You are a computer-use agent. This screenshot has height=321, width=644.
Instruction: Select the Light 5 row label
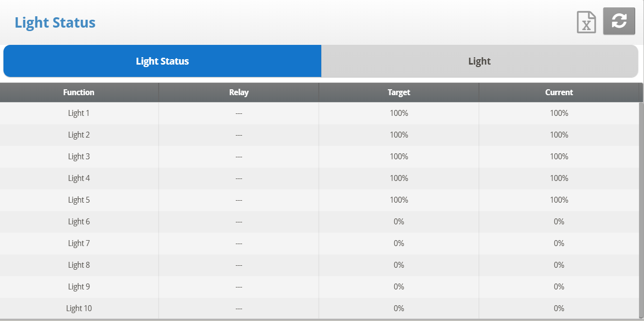[x=79, y=200]
